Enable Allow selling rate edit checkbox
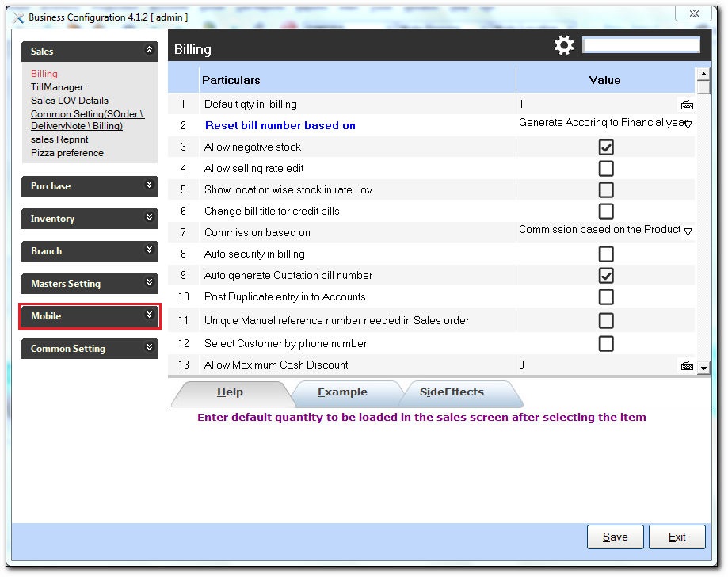The height and width of the screenshot is (577, 728). coord(606,169)
